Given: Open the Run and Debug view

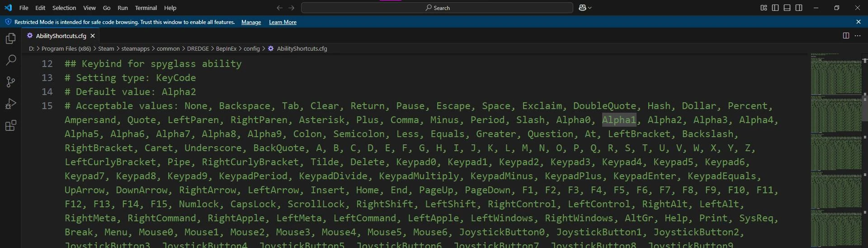Looking at the screenshot, I should [x=11, y=104].
